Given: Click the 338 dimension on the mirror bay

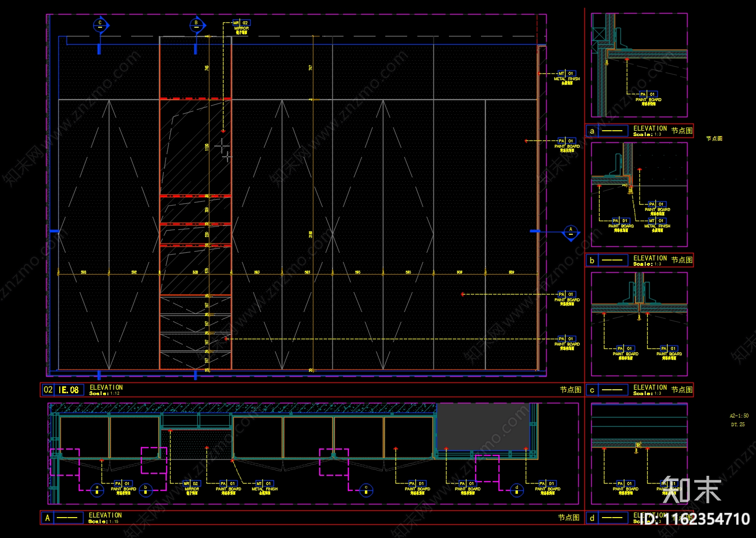Looking at the screenshot, I should (195, 272).
